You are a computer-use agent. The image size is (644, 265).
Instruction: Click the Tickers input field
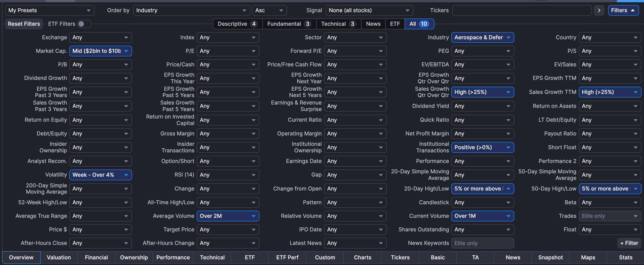click(x=521, y=10)
